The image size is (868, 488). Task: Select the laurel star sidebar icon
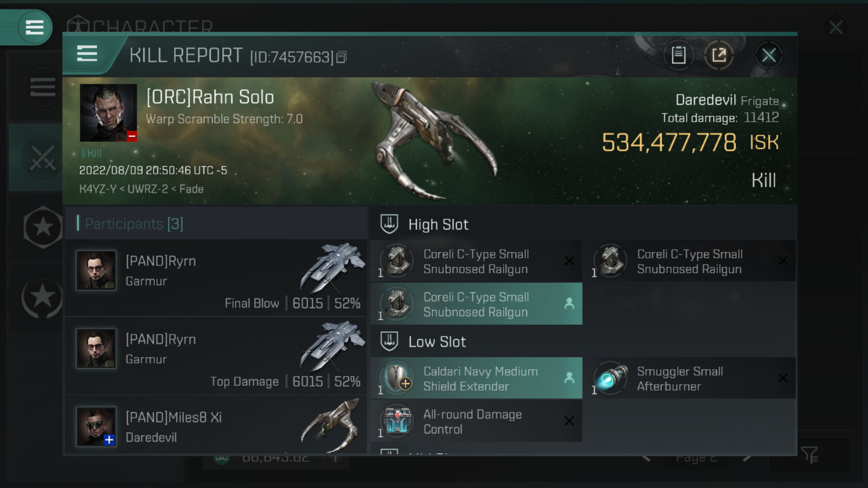tap(42, 297)
